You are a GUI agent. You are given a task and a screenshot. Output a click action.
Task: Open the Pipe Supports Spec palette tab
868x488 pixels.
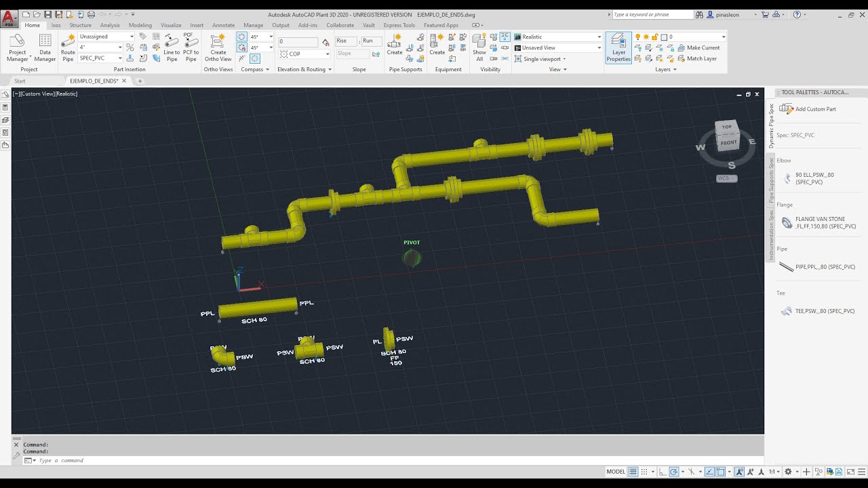[x=771, y=179]
